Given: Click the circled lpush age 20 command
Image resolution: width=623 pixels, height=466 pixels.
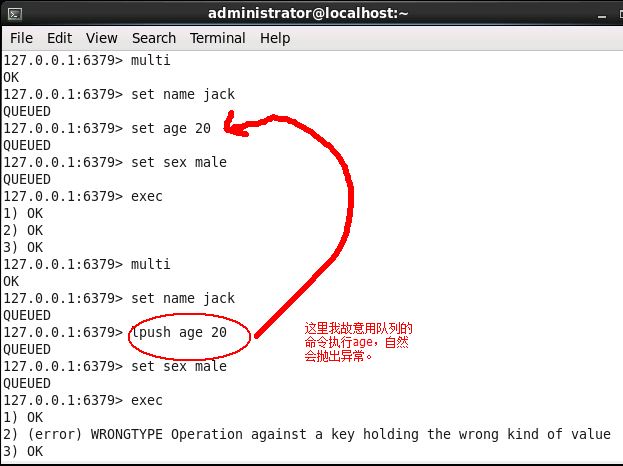Looking at the screenshot, I should pyautogui.click(x=179, y=333).
